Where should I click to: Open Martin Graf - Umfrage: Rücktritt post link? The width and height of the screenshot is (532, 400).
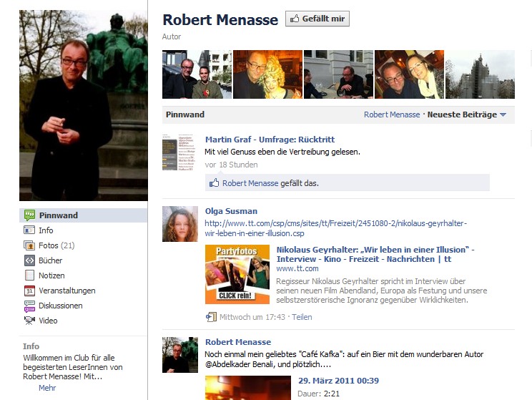tap(270, 140)
